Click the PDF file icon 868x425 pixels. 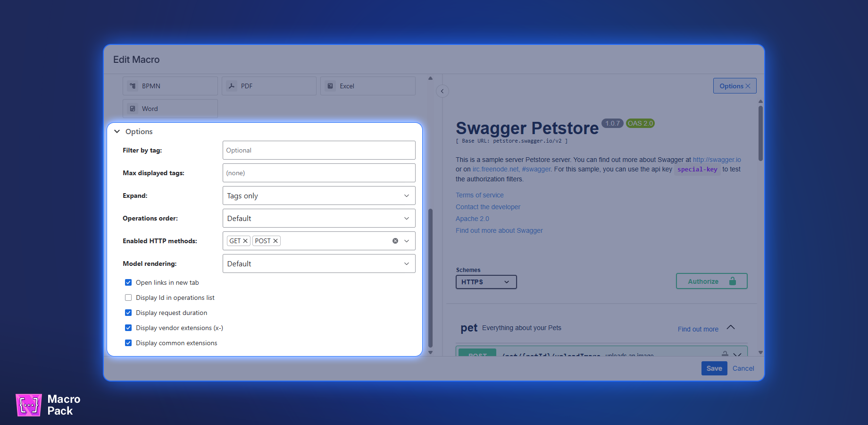(x=232, y=86)
